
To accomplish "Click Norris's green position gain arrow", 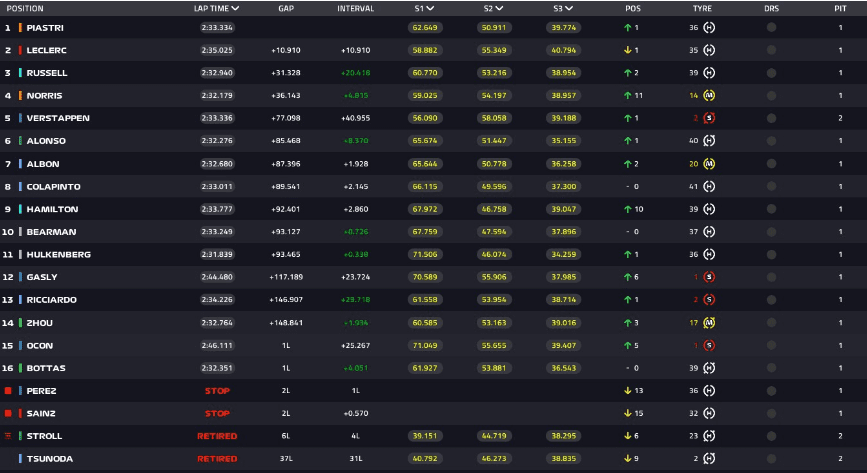I will point(628,96).
